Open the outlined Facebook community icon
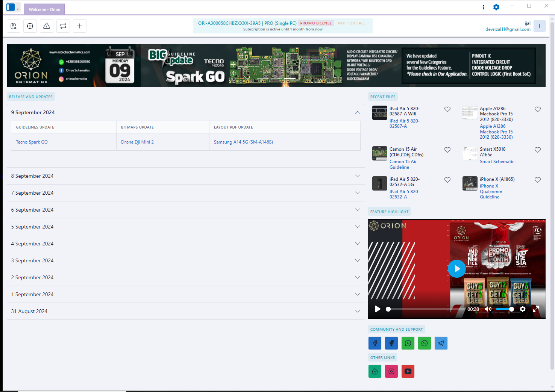Image resolution: width=555 pixels, height=392 pixels. pos(375,343)
